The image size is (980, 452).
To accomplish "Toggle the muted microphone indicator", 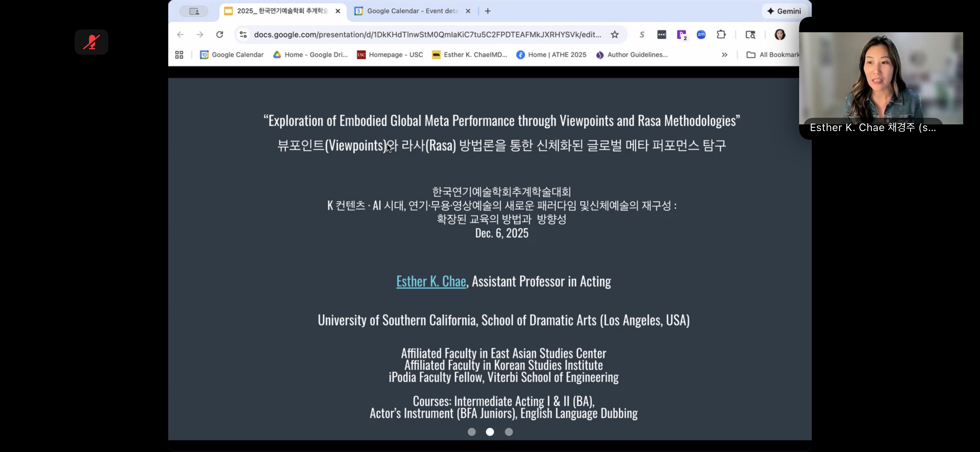I will [91, 42].
